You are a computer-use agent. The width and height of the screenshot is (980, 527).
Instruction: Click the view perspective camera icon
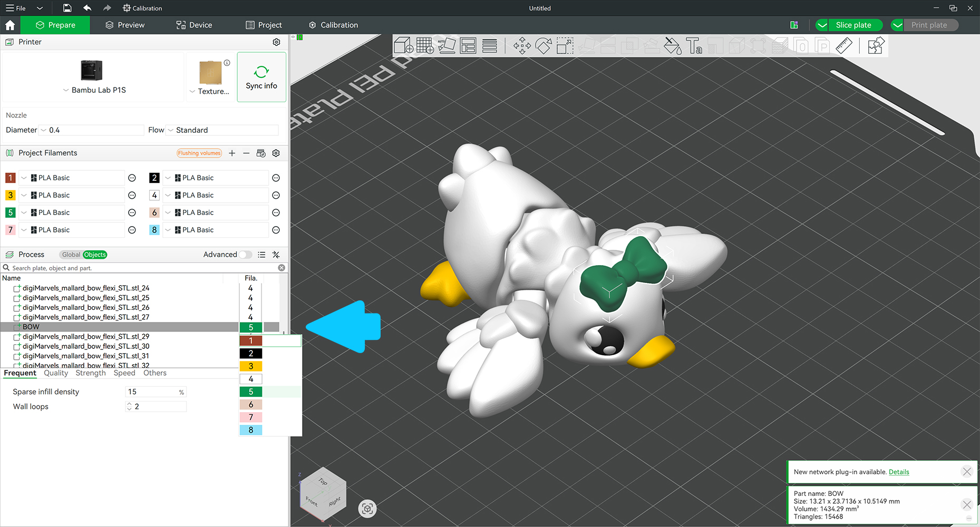[x=367, y=509]
